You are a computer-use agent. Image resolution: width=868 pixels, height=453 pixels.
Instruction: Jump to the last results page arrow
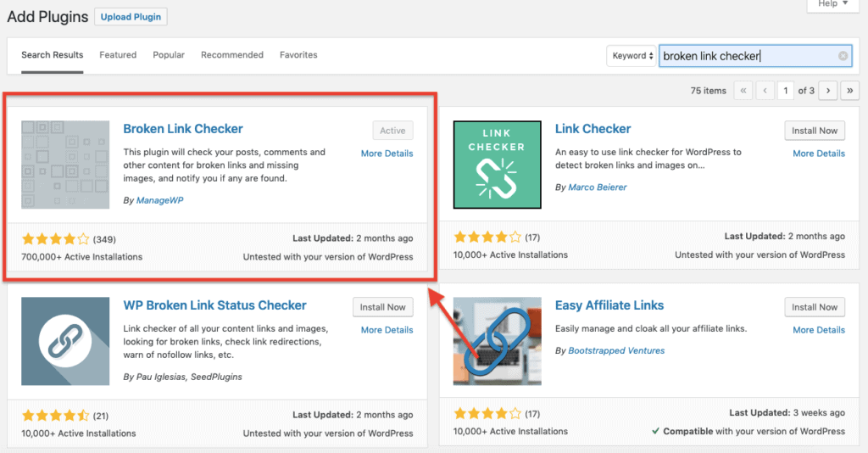[x=849, y=90]
